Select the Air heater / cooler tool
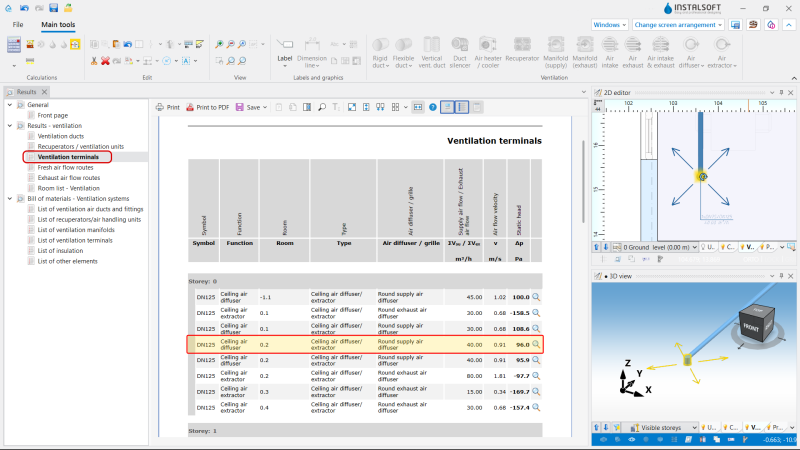 tap(488, 53)
